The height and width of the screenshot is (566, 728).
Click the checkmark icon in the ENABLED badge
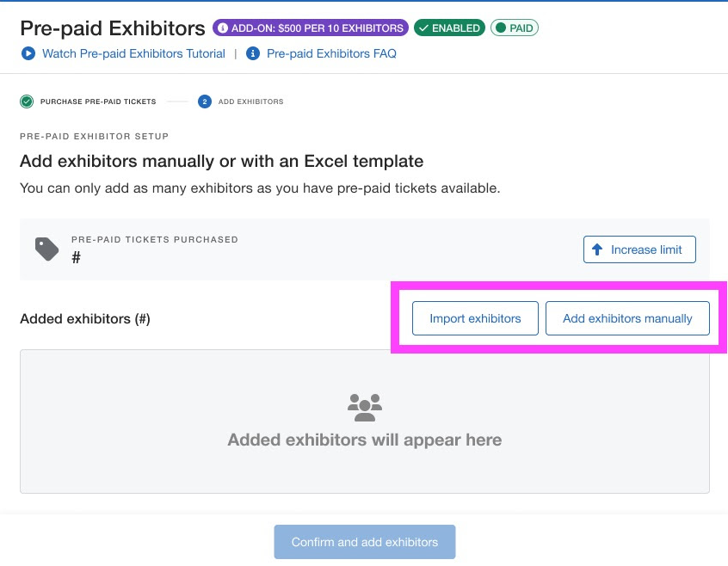coord(423,28)
